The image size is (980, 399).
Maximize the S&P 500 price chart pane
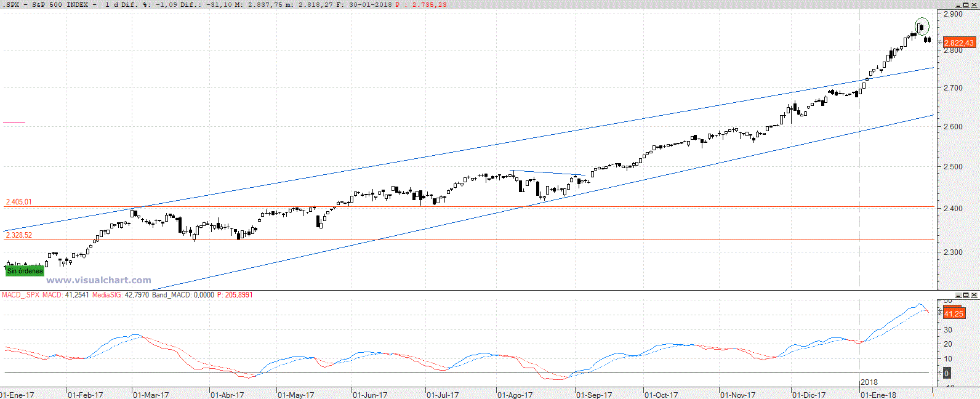point(965,4)
